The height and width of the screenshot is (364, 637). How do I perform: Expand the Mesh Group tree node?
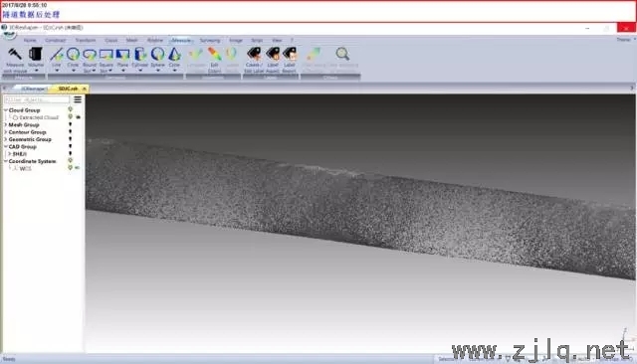pyautogui.click(x=6, y=124)
